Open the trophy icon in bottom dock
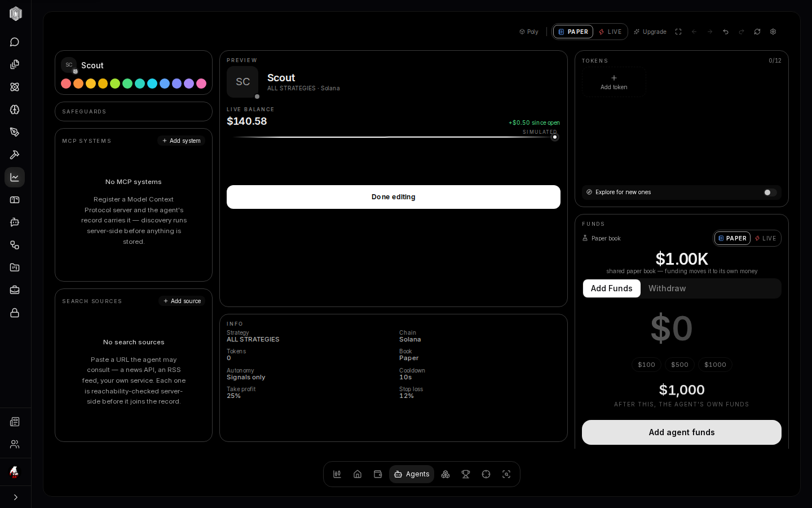Viewport: 812px width, 508px height. tap(466, 474)
